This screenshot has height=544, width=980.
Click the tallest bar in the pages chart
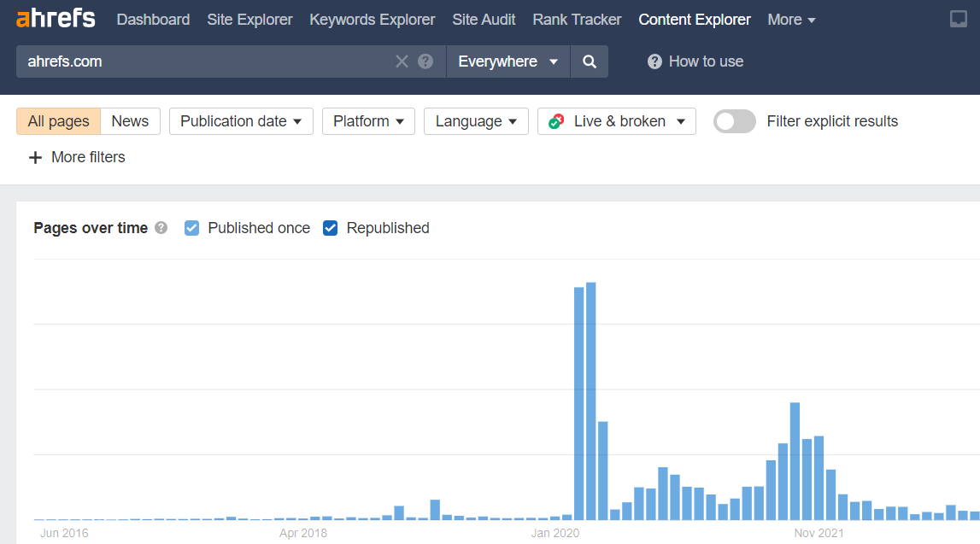590,401
